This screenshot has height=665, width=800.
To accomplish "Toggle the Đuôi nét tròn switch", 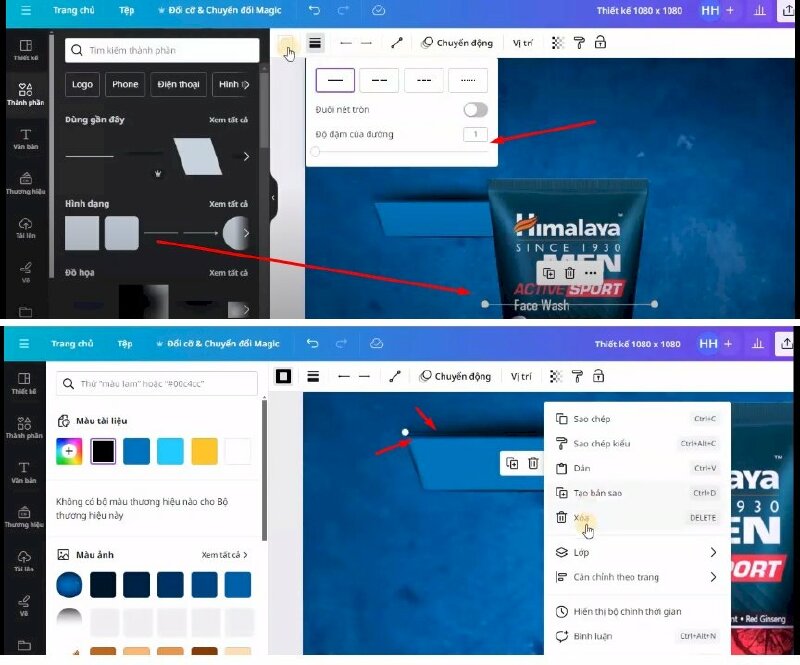I will 475,110.
